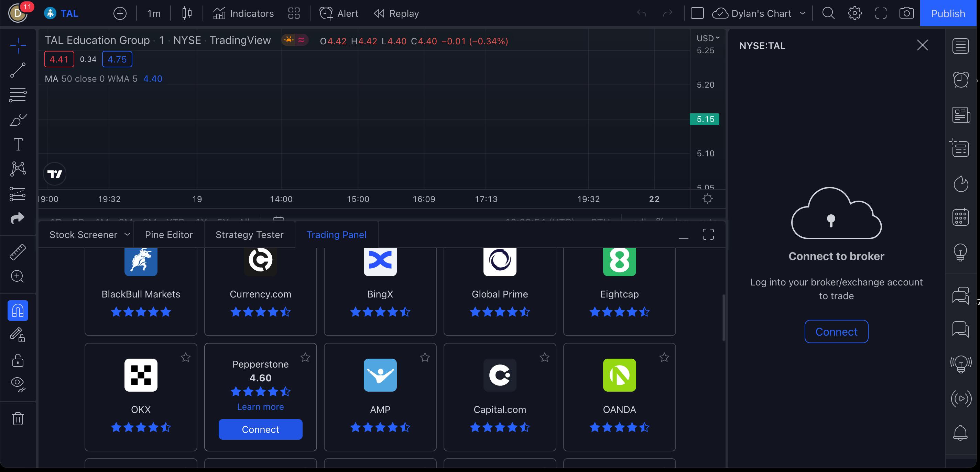Close the NYSE:TAL order panel
The image size is (980, 472).
[922, 45]
